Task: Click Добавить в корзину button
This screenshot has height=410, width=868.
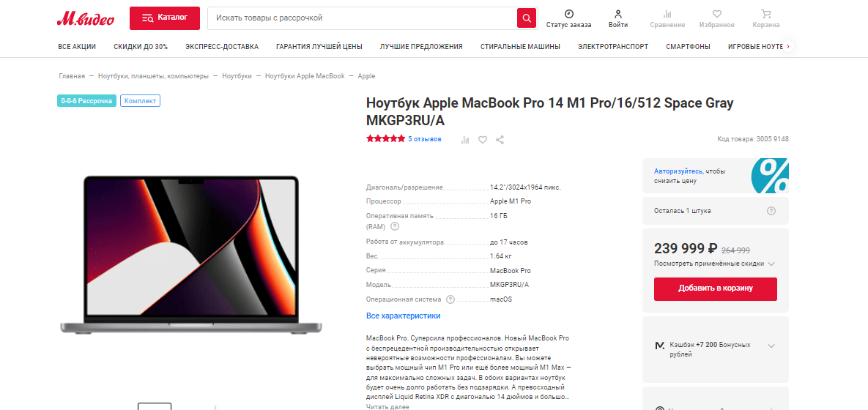Action: coord(715,288)
